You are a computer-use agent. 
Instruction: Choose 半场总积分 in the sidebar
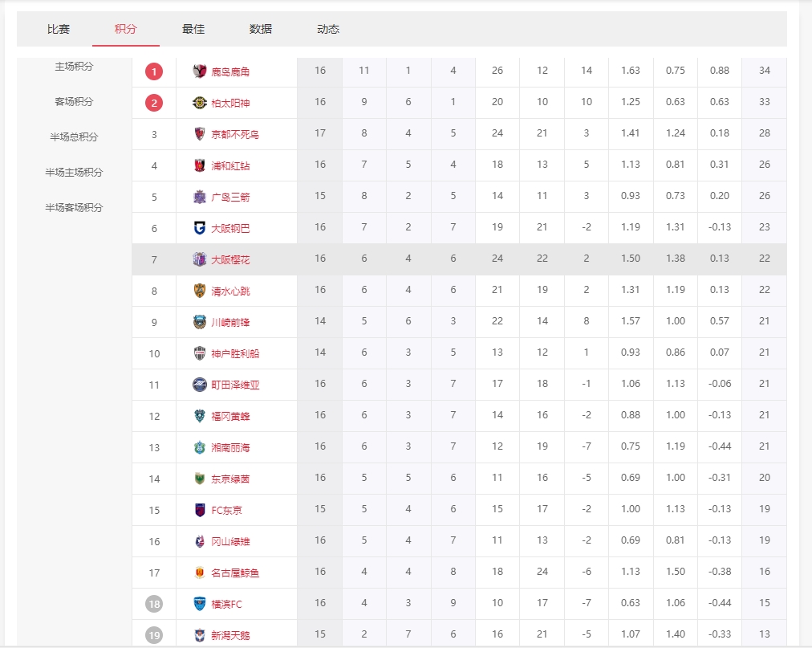tap(74, 137)
